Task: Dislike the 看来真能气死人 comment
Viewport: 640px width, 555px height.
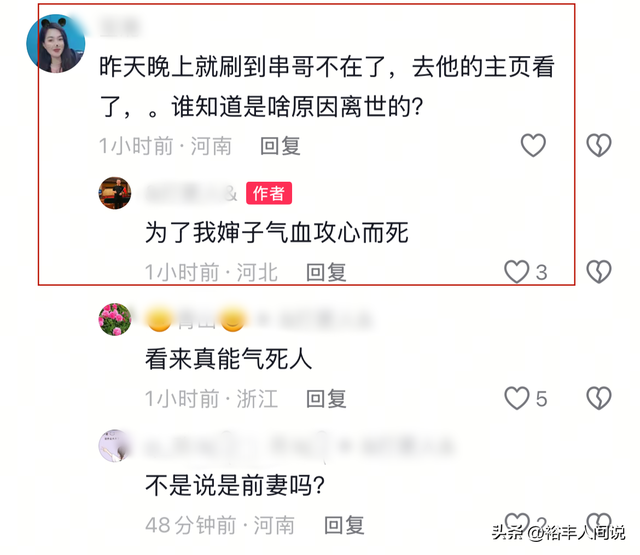Action: click(599, 398)
